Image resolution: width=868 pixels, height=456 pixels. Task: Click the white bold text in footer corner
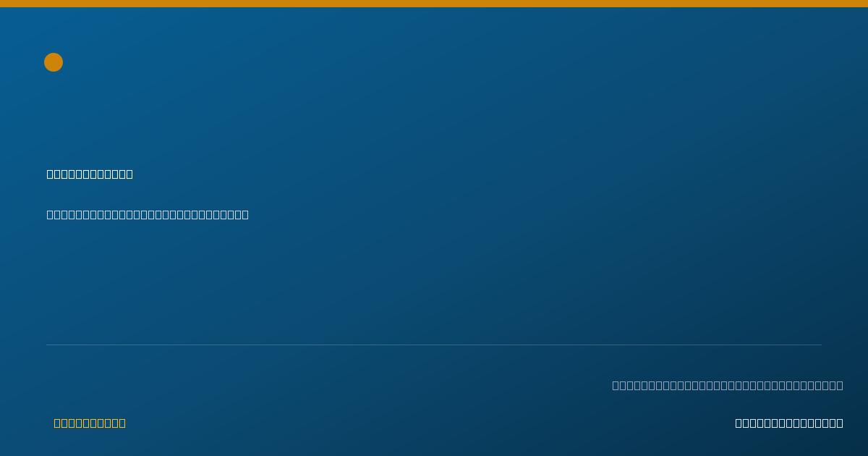coord(789,423)
